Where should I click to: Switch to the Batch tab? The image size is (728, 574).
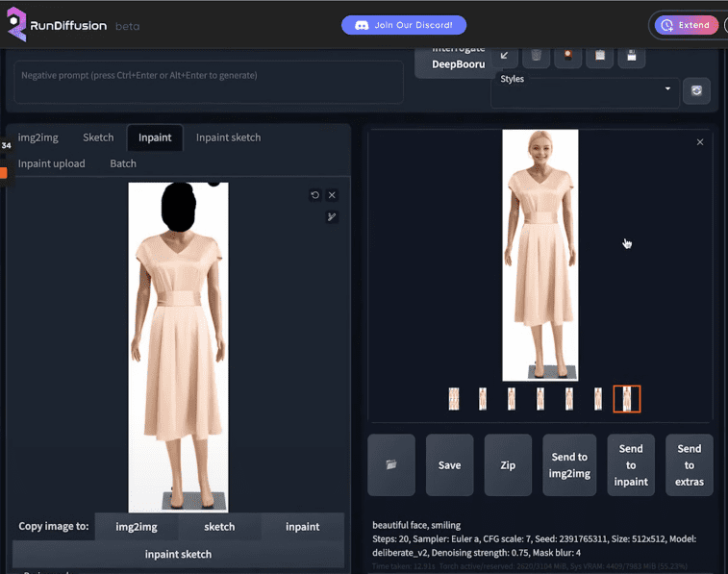point(123,163)
